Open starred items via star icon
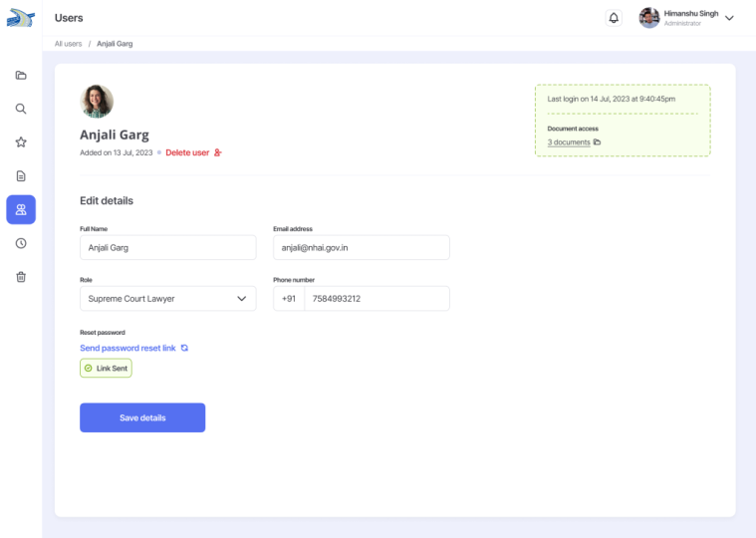The width and height of the screenshot is (756, 538). (21, 142)
